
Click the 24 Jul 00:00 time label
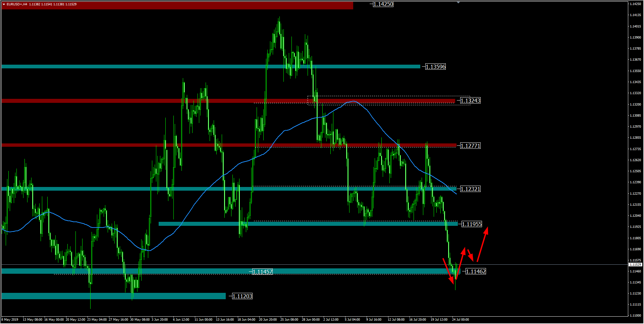click(x=461, y=320)
